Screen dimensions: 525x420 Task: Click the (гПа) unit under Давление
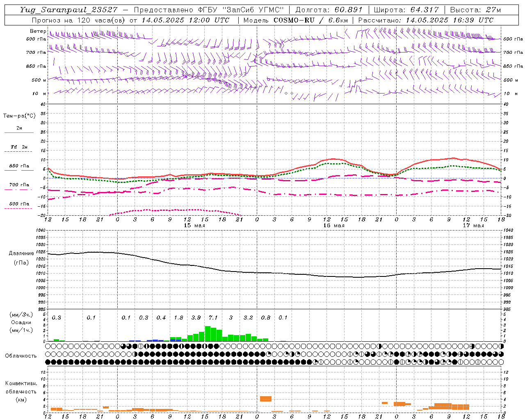[x=21, y=262]
